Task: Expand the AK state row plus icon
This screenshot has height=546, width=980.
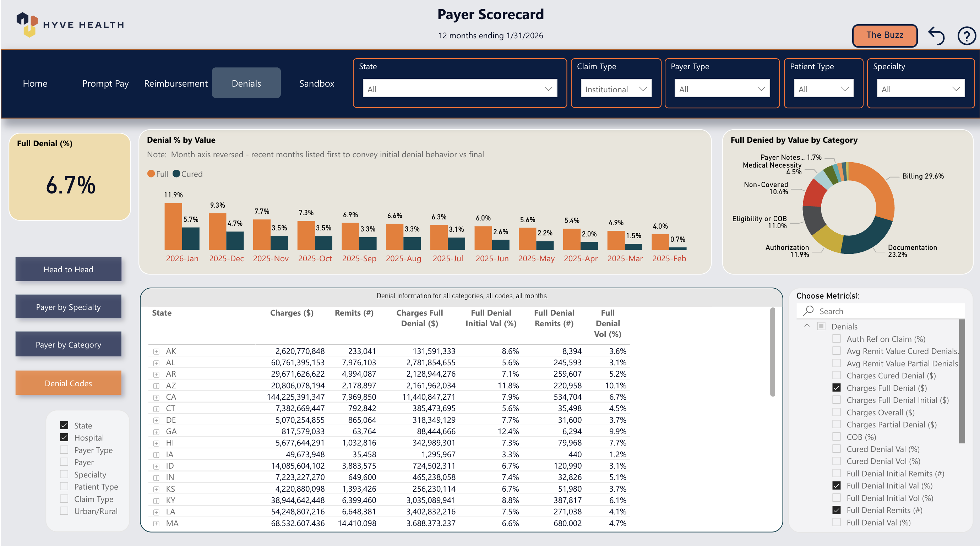Action: (156, 351)
